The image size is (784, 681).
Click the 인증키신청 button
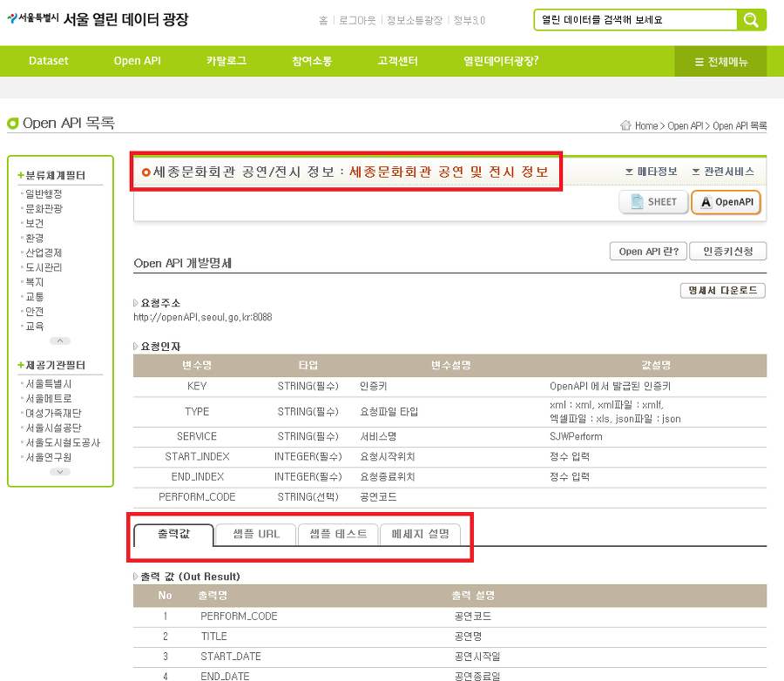[x=727, y=251]
